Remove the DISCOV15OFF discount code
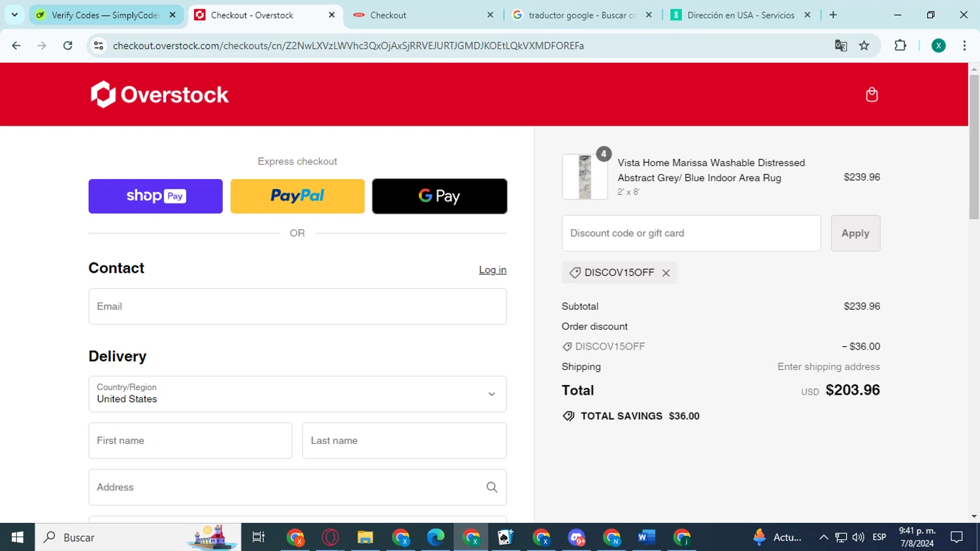The width and height of the screenshot is (980, 551). [x=666, y=273]
